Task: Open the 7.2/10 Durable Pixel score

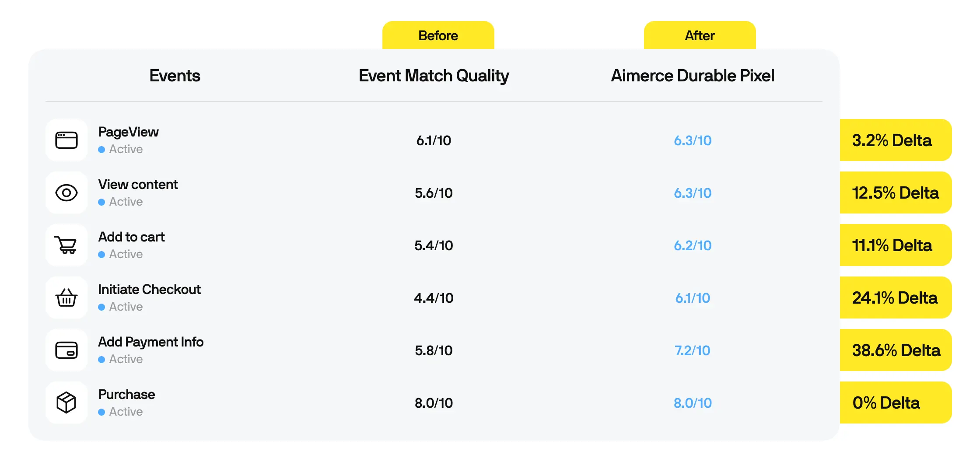Action: pos(693,350)
